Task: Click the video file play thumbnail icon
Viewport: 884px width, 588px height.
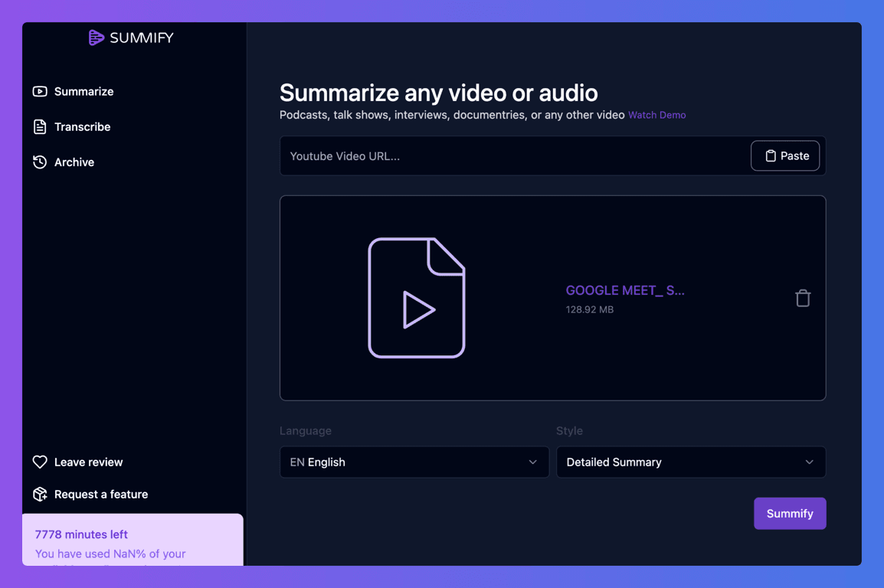Action: coord(417,298)
